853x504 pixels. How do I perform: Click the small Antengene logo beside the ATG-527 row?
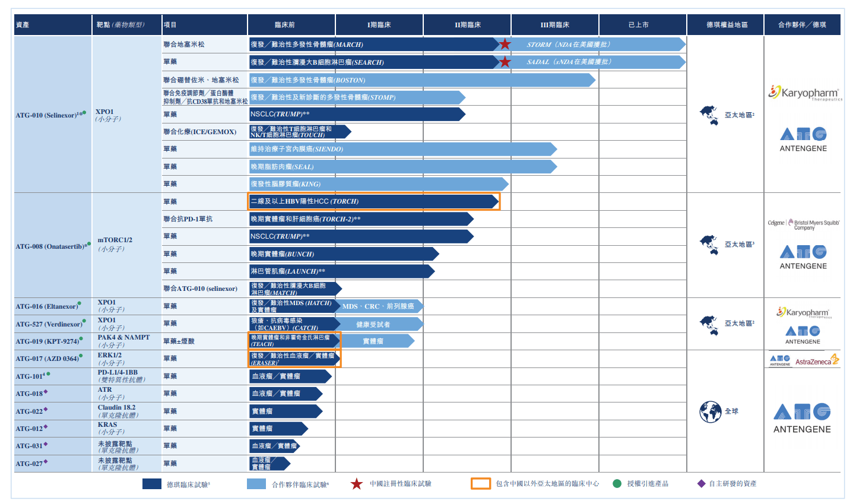click(803, 335)
